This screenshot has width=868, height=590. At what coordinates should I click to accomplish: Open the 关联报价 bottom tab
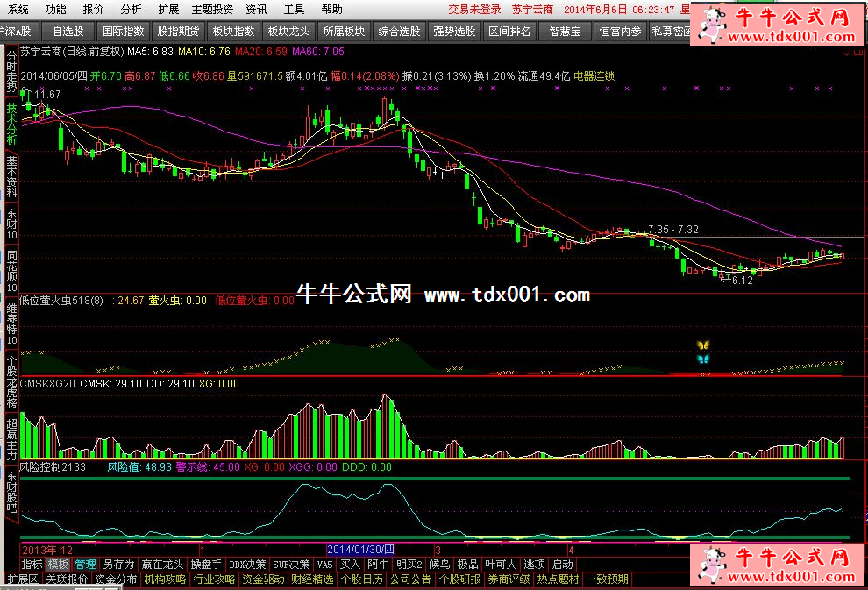[67, 579]
